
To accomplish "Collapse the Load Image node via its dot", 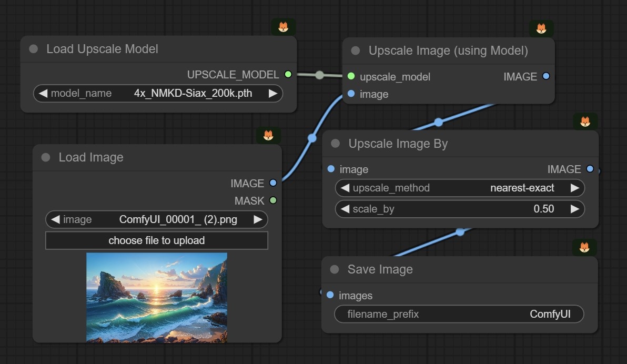I will (x=46, y=157).
